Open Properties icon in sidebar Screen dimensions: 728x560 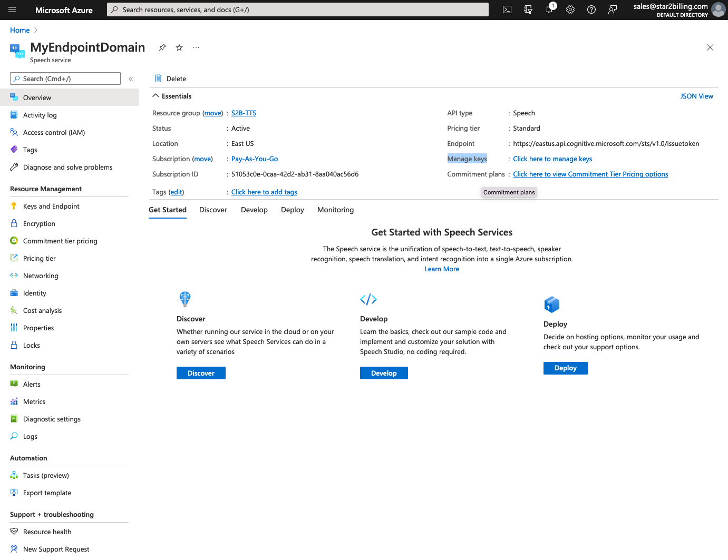(14, 328)
